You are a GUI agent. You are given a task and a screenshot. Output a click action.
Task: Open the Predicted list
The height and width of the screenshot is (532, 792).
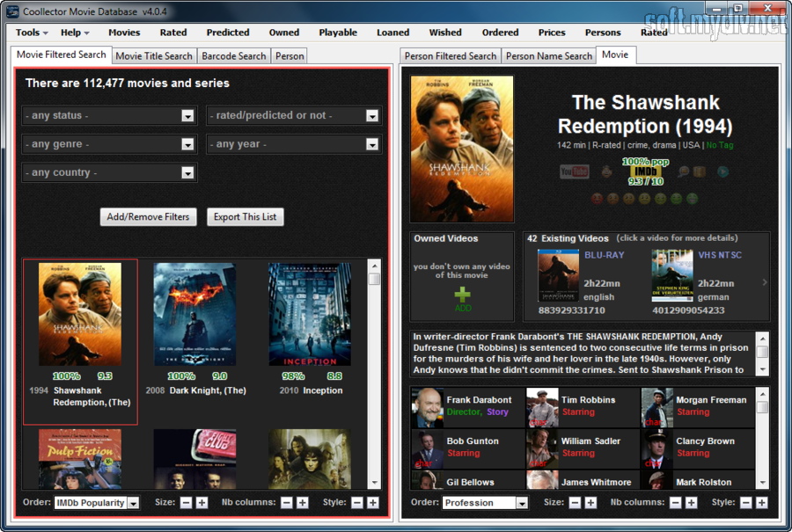coord(228,33)
